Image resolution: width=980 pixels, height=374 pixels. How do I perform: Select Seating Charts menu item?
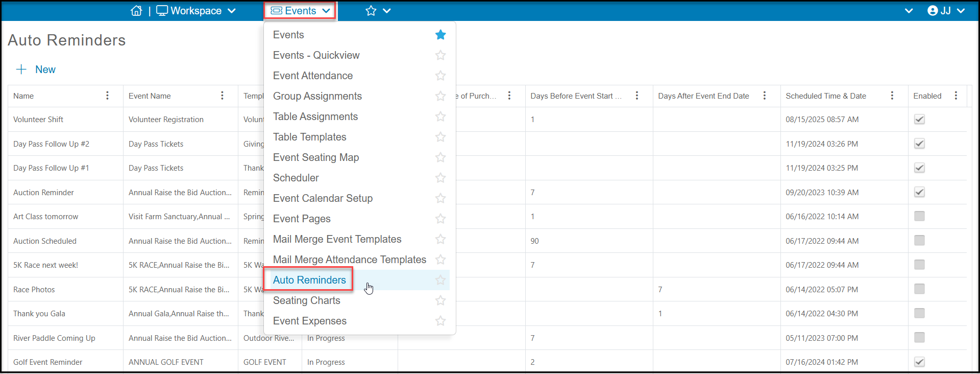pos(307,300)
